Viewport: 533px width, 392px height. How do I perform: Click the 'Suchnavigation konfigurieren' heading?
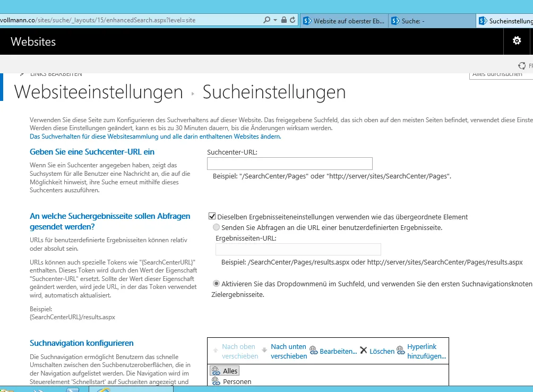tap(82, 343)
